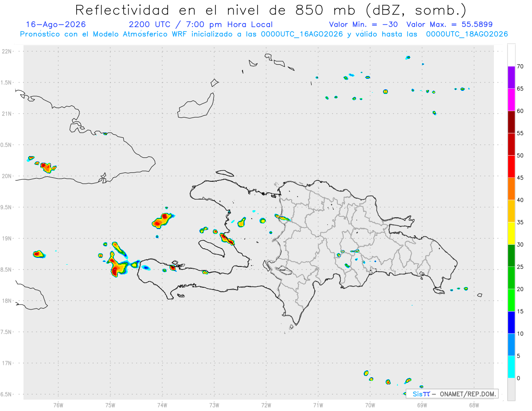532x411 pixels.
Task: Pick the dark green 25–30 dBZ swatch
Action: [x=511, y=256]
